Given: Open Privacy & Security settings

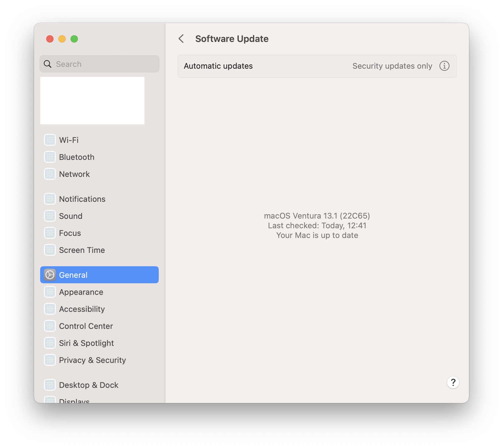Looking at the screenshot, I should click(x=99, y=360).
